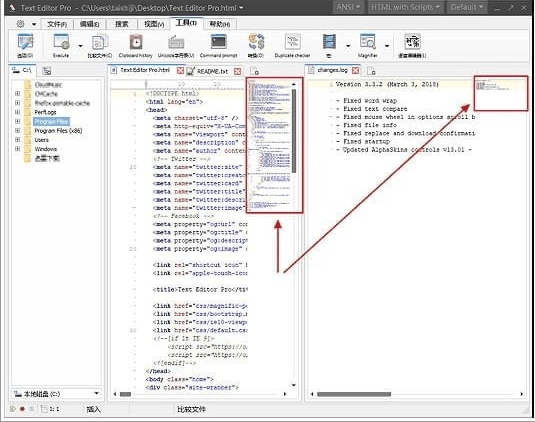Open the 转换 convert tool
535x422 pixels.
256,45
